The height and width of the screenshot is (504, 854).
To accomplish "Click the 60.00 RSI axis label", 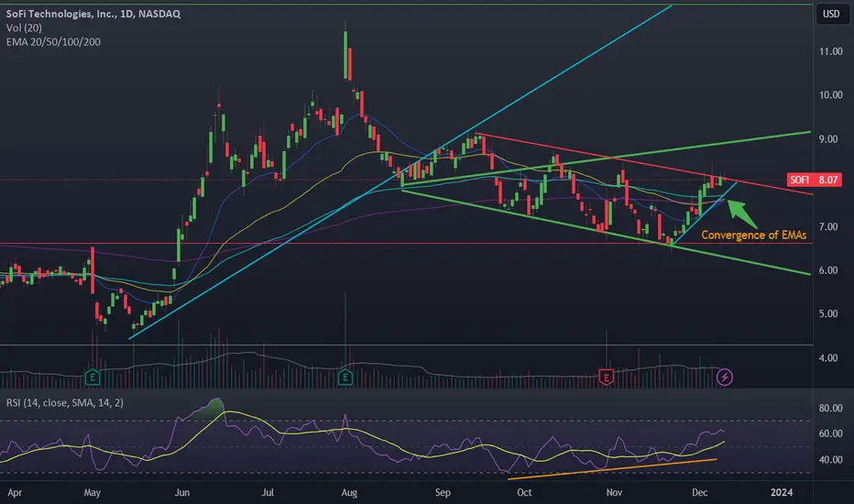I will point(831,433).
